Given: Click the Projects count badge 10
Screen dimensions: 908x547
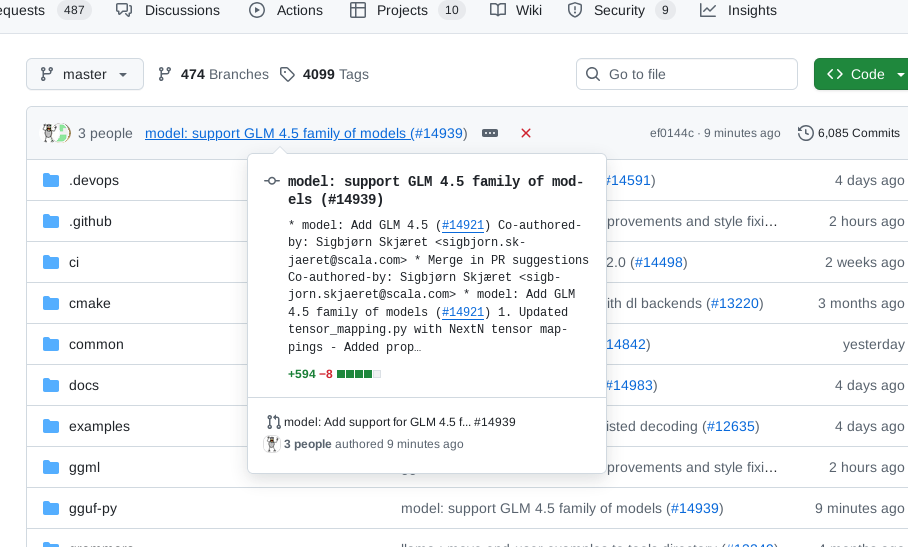Looking at the screenshot, I should [x=452, y=10].
